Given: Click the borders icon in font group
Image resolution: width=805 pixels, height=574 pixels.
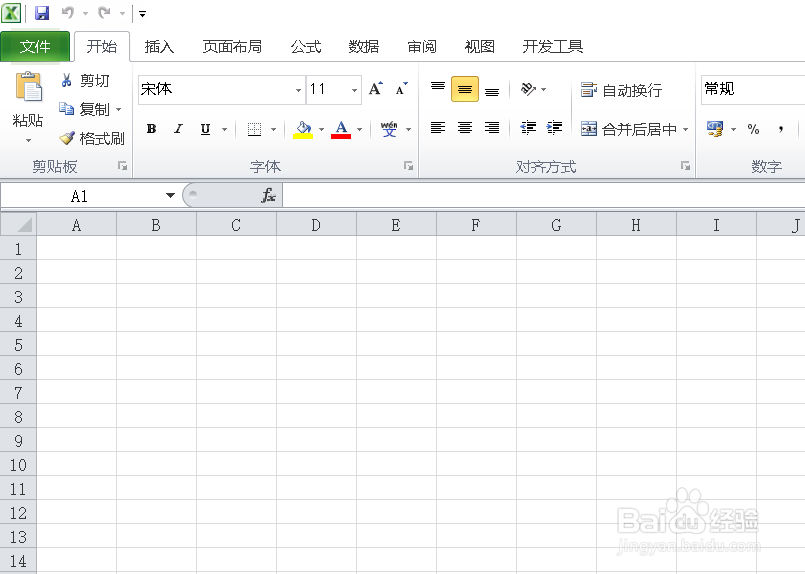Looking at the screenshot, I should click(x=255, y=129).
